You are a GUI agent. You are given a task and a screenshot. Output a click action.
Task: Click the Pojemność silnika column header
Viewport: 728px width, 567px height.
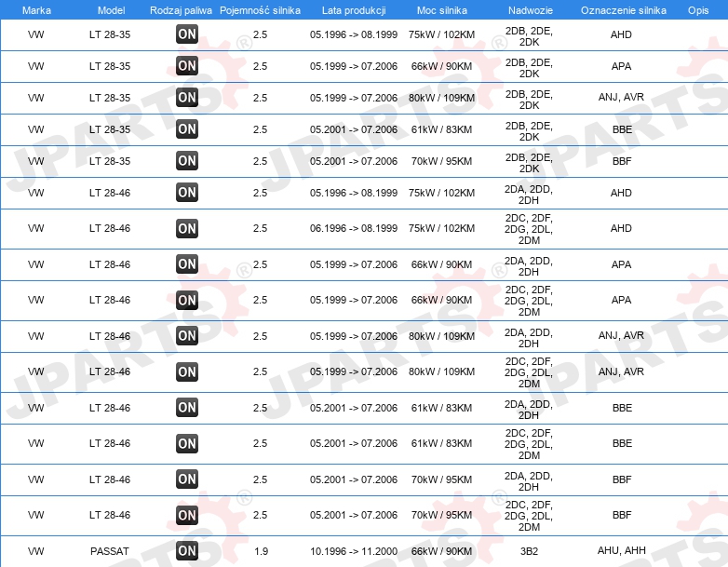pos(260,10)
